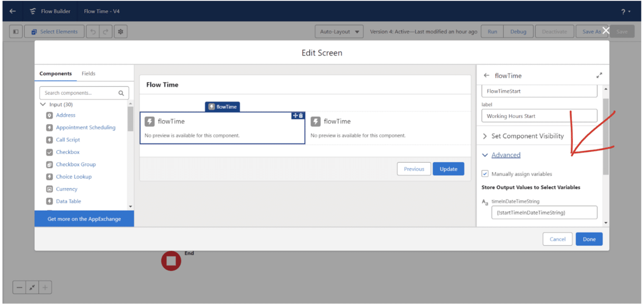Click the expand panel icon beside flowTime
The width and height of the screenshot is (644, 306).
(599, 76)
